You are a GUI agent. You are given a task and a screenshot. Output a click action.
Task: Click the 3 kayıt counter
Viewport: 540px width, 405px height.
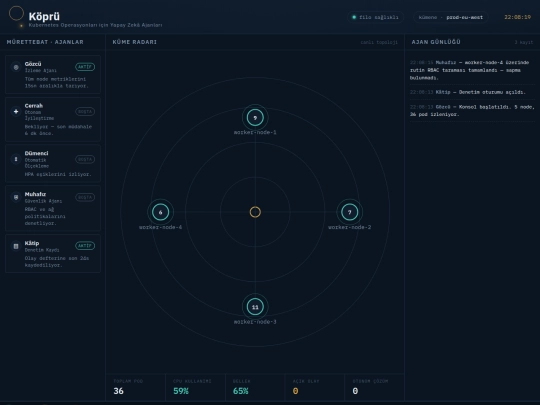tap(524, 42)
